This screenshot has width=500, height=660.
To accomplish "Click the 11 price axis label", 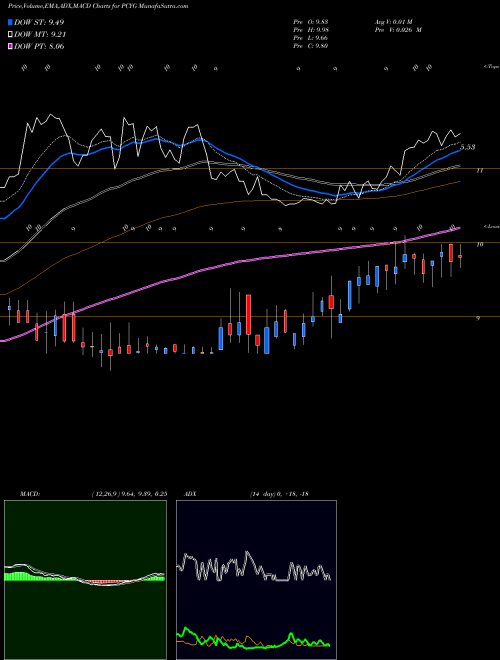I will point(479,170).
